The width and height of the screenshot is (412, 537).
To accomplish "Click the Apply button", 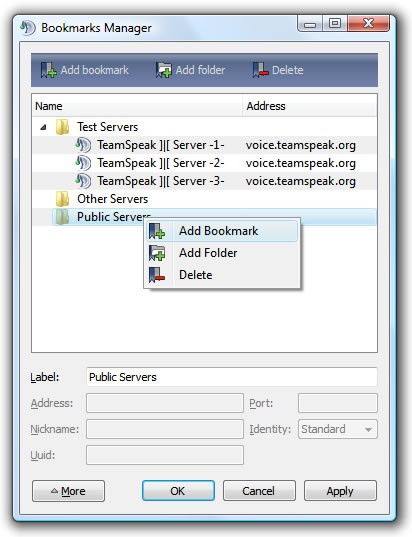I will click(x=340, y=491).
